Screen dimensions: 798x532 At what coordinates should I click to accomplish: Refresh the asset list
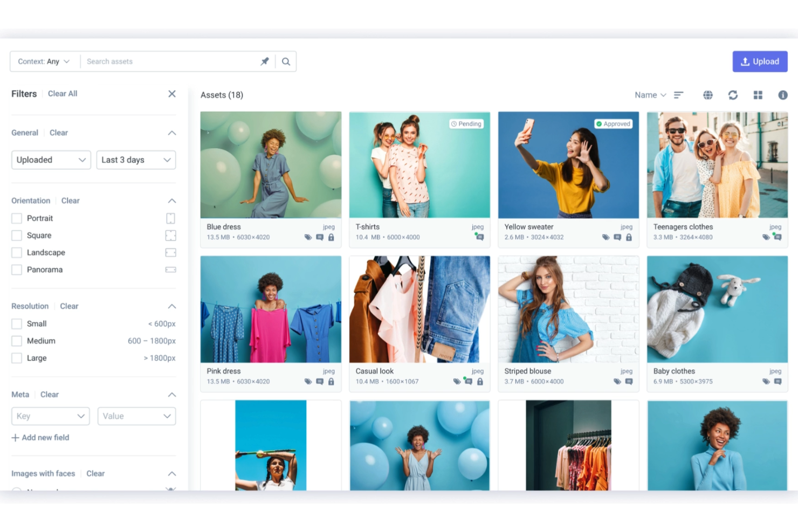[733, 95]
